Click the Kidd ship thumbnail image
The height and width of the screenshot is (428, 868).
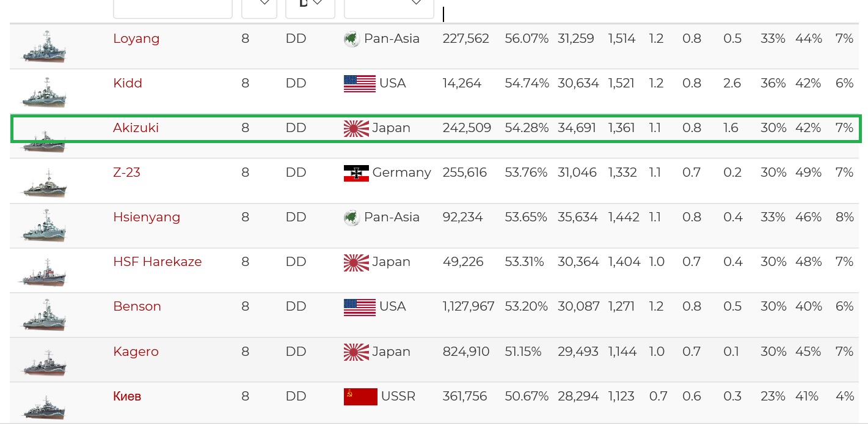pyautogui.click(x=44, y=92)
